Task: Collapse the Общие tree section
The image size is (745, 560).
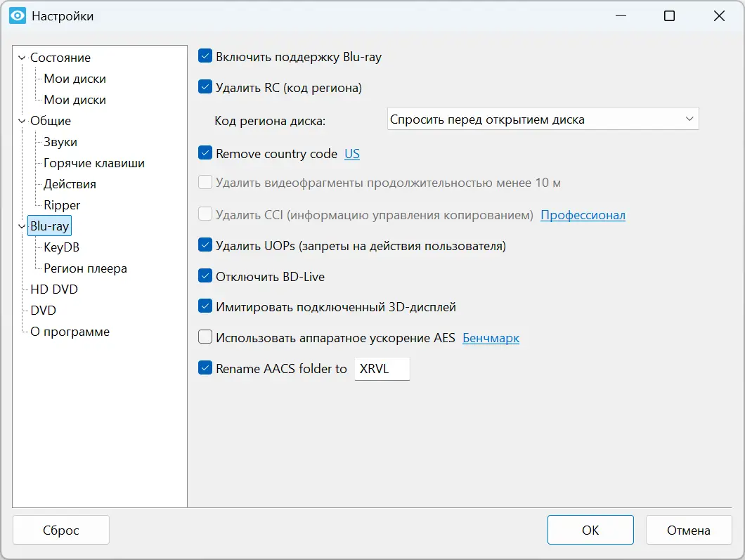Action: 22,122
